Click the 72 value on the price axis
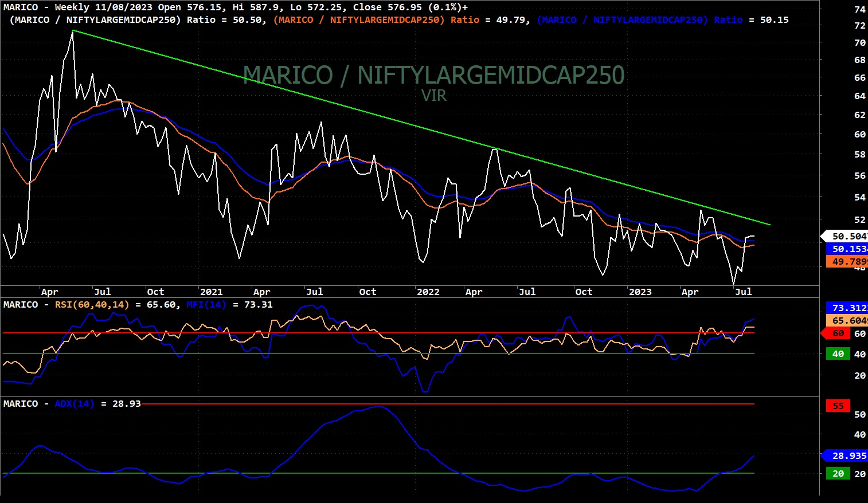This screenshot has width=868, height=503. click(x=860, y=26)
